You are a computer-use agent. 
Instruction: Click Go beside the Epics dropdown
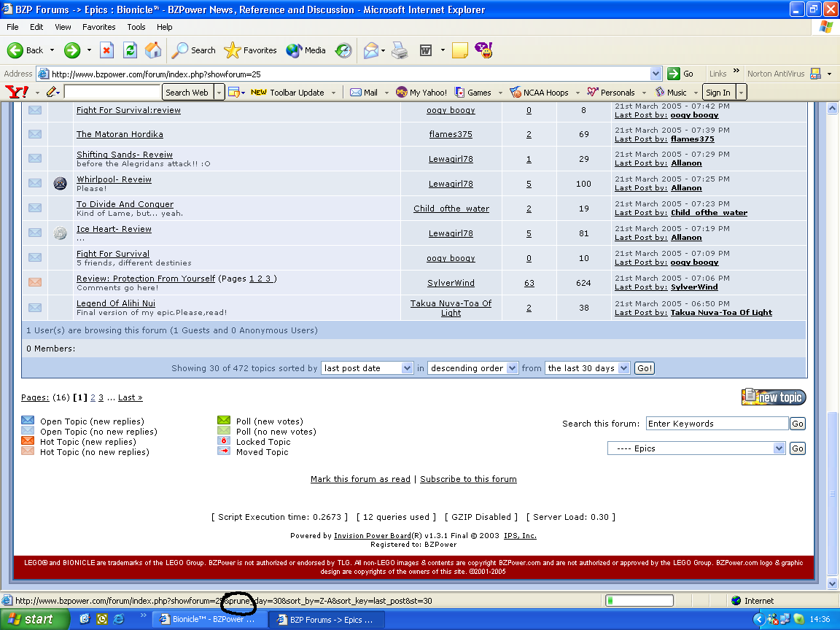pos(798,448)
